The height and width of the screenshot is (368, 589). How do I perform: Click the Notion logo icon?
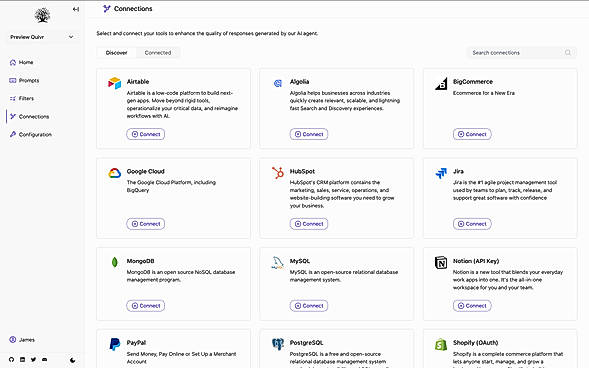[x=441, y=262]
